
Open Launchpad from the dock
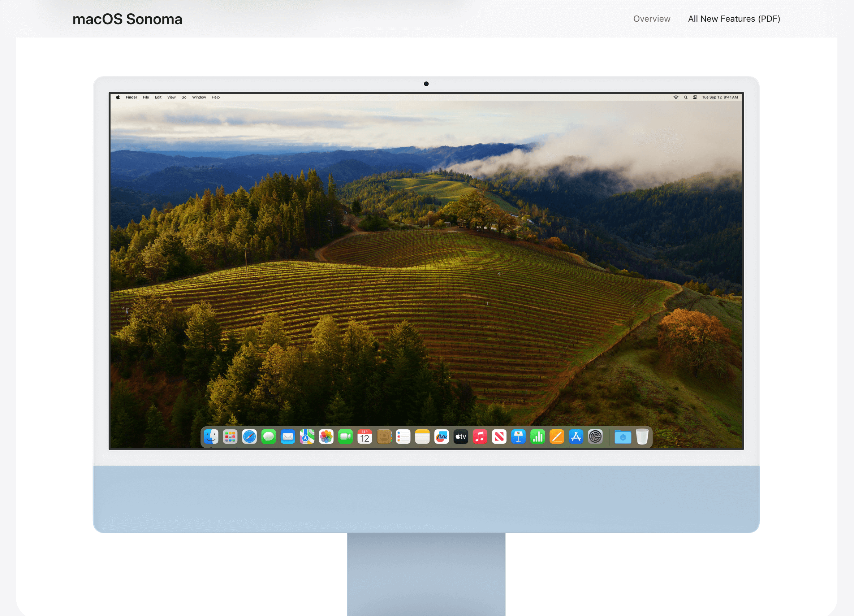pos(230,437)
